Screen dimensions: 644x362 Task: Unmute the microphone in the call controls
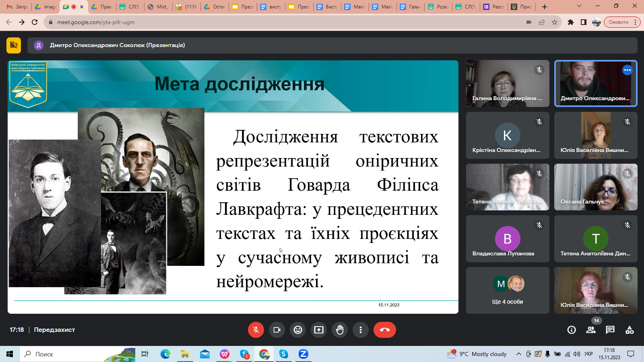[x=256, y=330]
